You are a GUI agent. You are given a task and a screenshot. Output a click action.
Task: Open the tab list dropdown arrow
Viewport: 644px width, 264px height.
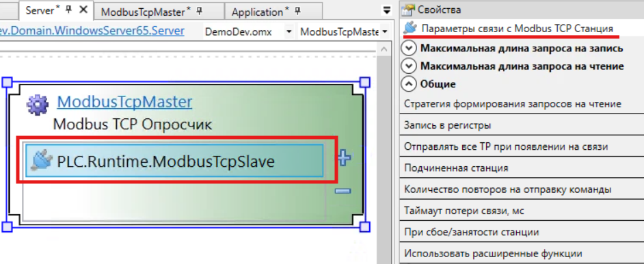click(386, 11)
